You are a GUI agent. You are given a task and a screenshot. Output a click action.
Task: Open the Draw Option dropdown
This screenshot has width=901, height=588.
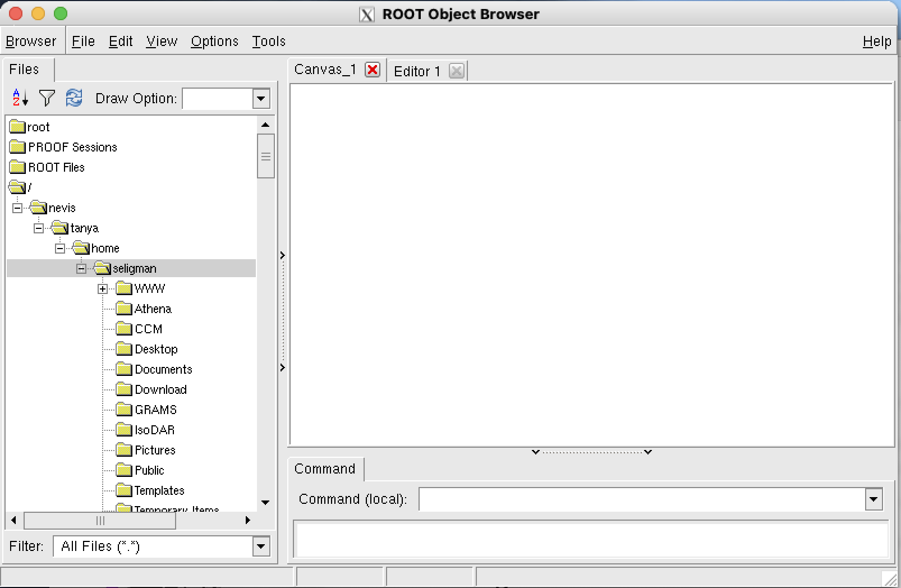click(x=261, y=99)
